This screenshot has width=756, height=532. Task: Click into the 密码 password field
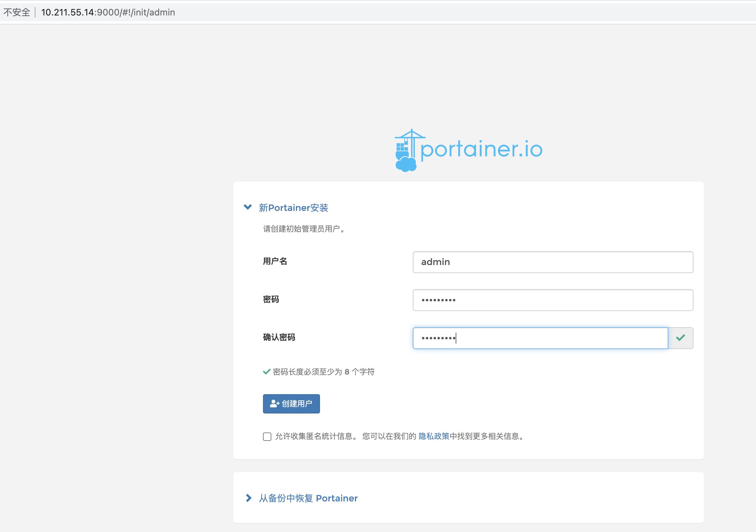[553, 300]
